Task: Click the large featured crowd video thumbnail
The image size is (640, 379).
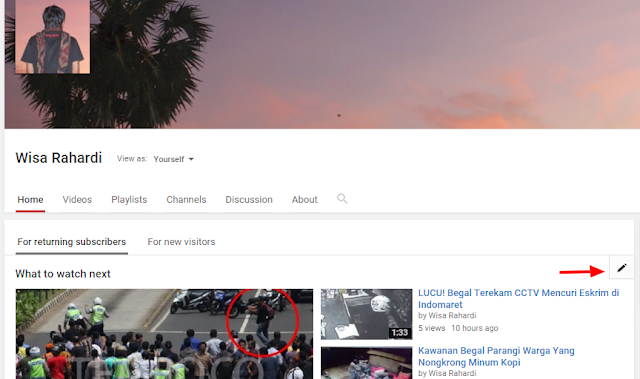Action: pos(164,334)
